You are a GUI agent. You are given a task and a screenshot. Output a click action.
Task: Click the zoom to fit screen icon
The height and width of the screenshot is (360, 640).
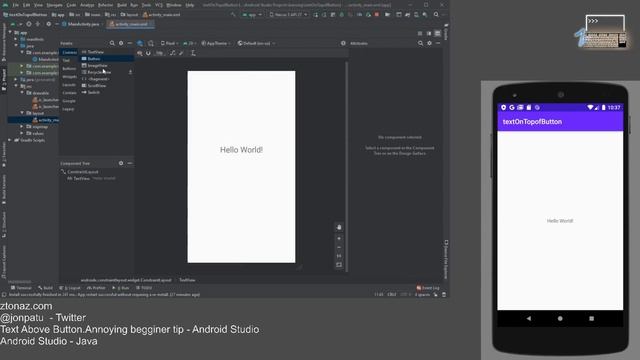pyautogui.click(x=339, y=265)
